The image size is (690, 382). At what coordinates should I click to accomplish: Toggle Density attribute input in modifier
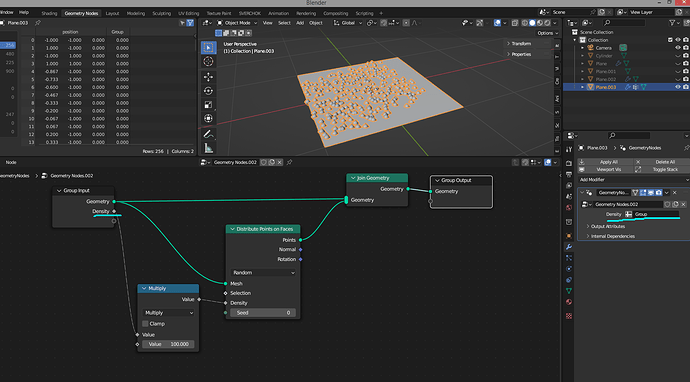(628, 214)
